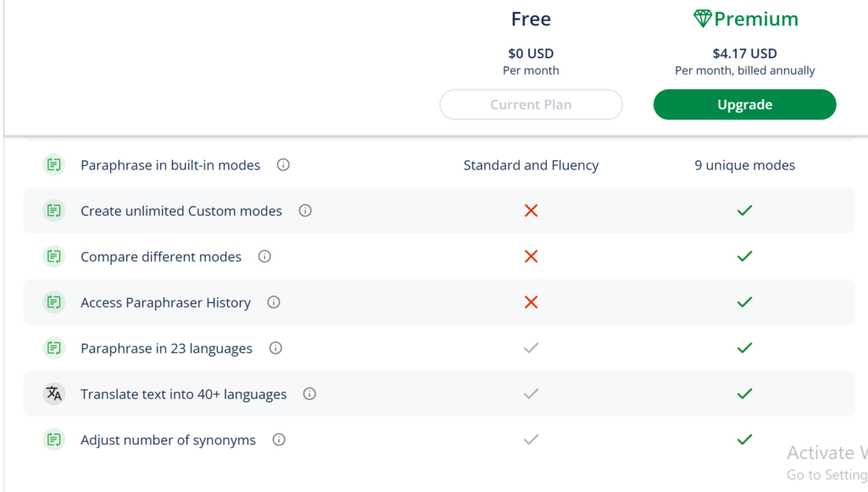Click paraphrase icon left of Create unlimited Custom modes
Viewport: 868px width, 492px height.
point(53,211)
